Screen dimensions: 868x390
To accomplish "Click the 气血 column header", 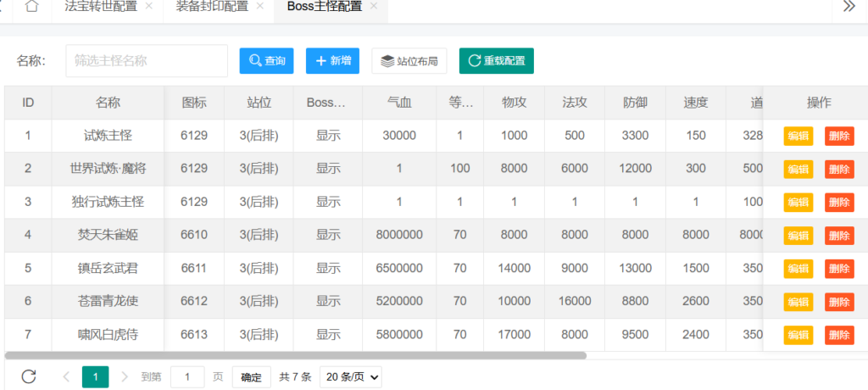I will pyautogui.click(x=399, y=103).
